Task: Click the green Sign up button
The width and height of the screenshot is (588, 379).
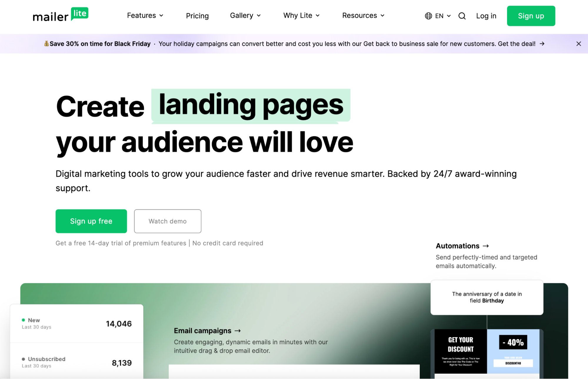Action: [531, 16]
